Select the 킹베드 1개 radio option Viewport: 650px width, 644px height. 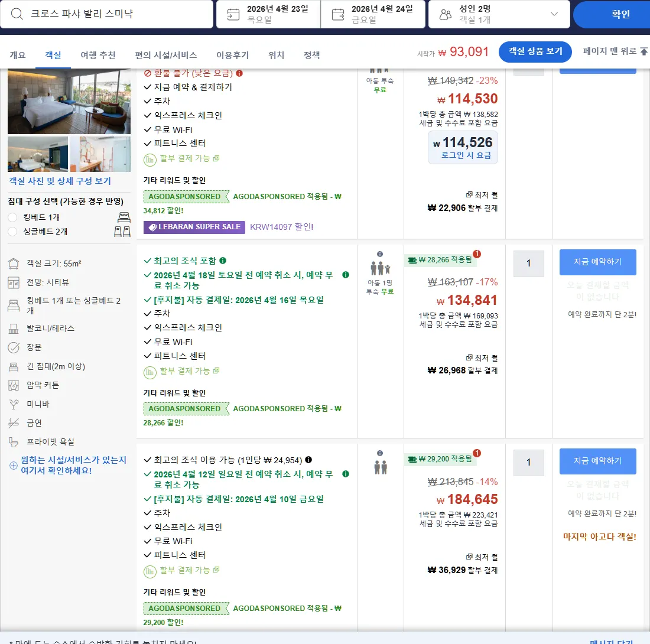[12, 217]
